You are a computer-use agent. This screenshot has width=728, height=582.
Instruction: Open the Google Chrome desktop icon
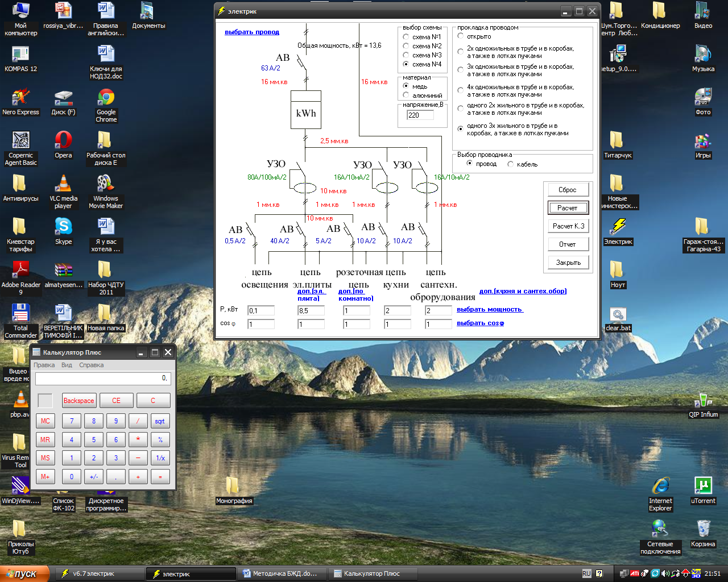[106, 98]
